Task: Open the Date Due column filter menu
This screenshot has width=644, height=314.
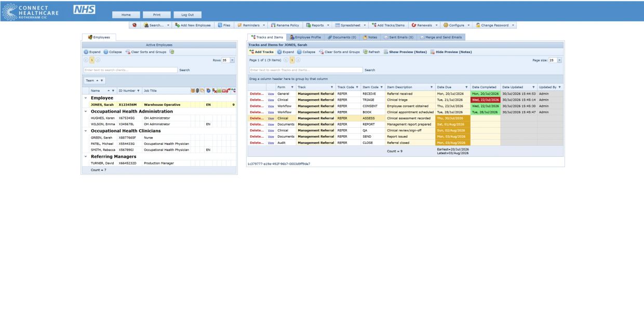Action: 466,87
